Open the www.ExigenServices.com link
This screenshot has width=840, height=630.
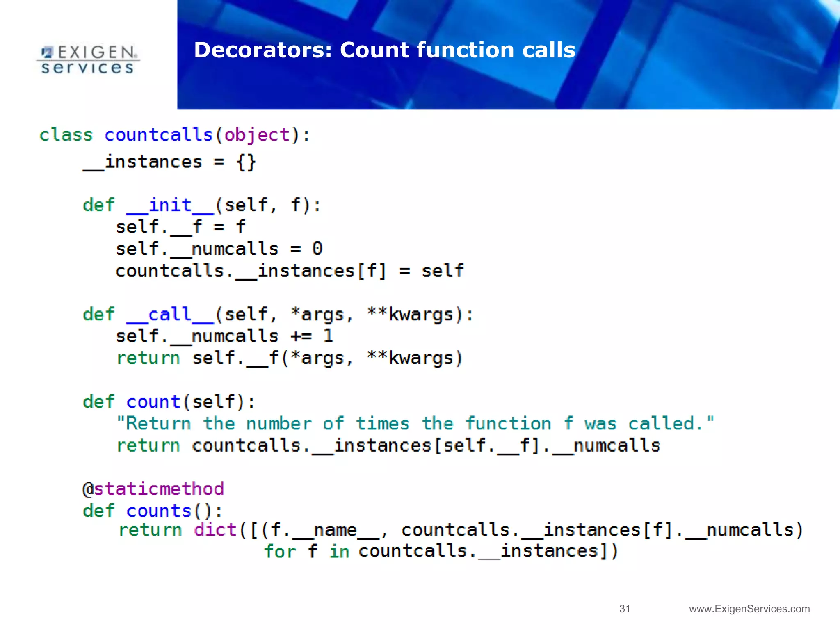pyautogui.click(x=749, y=609)
